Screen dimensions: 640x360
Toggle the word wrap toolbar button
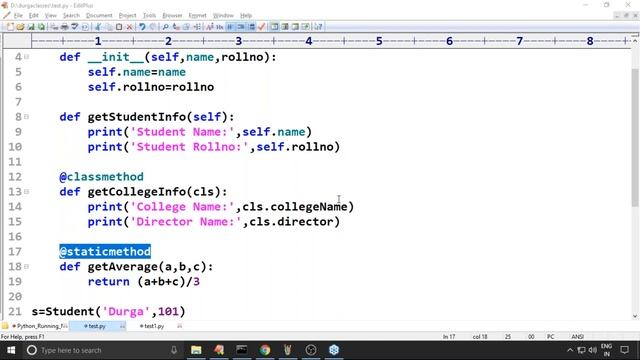pos(231,27)
